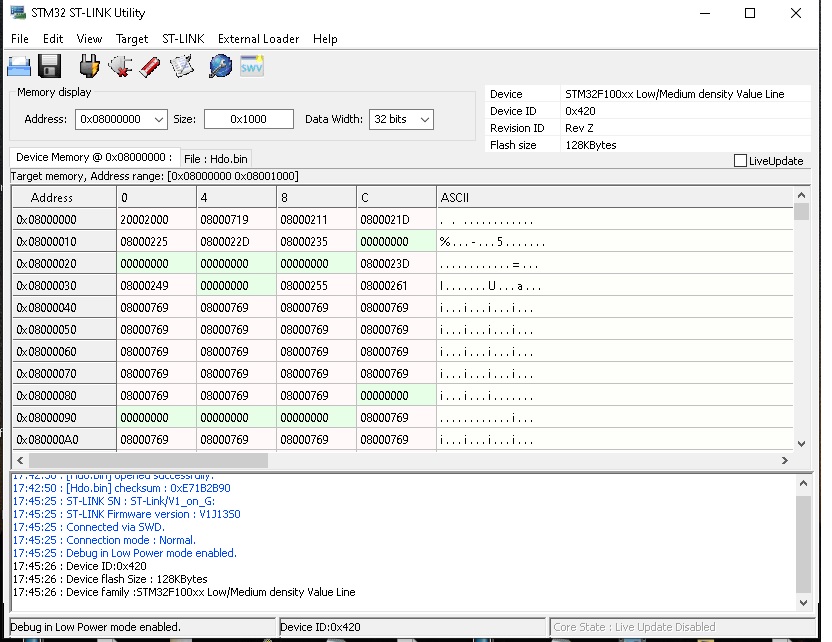Viewport: 832px width, 642px height.
Task: Launch the SWV viewer icon
Action: (251, 67)
